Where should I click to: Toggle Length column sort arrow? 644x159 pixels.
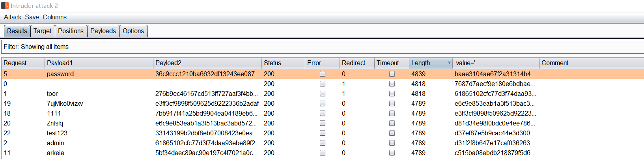449,63
